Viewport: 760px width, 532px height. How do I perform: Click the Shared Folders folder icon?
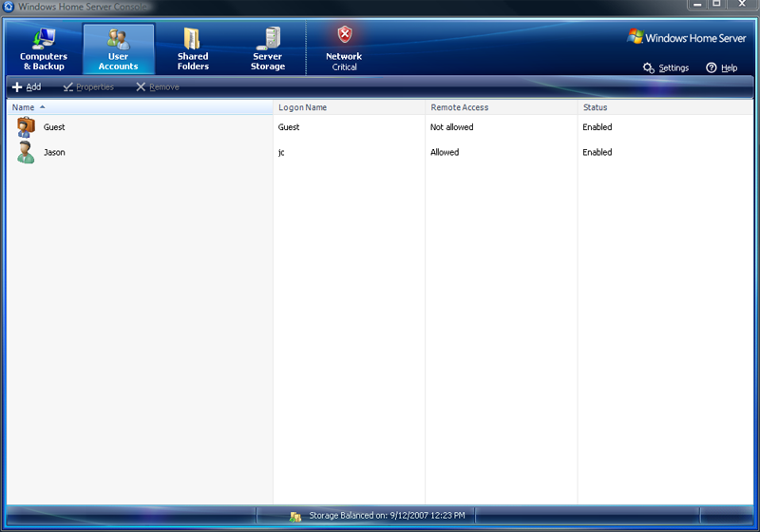tap(192, 38)
